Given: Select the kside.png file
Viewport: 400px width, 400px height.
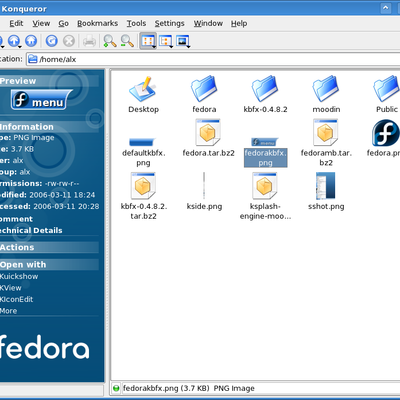Looking at the screenshot, I should pyautogui.click(x=204, y=192).
